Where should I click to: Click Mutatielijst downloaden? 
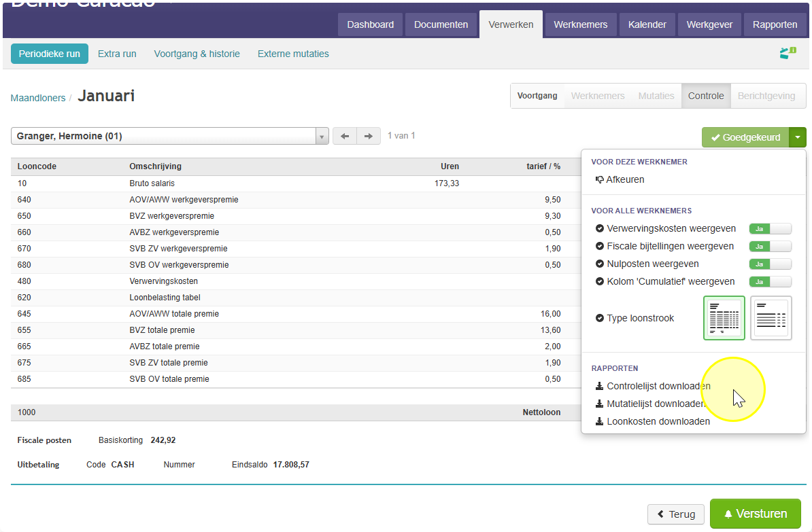tap(650, 404)
